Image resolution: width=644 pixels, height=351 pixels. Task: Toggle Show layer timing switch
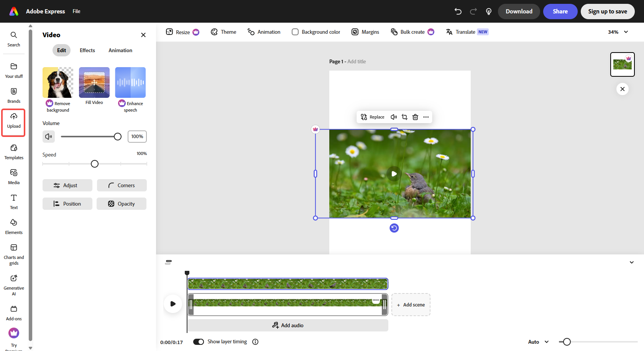coord(199,341)
